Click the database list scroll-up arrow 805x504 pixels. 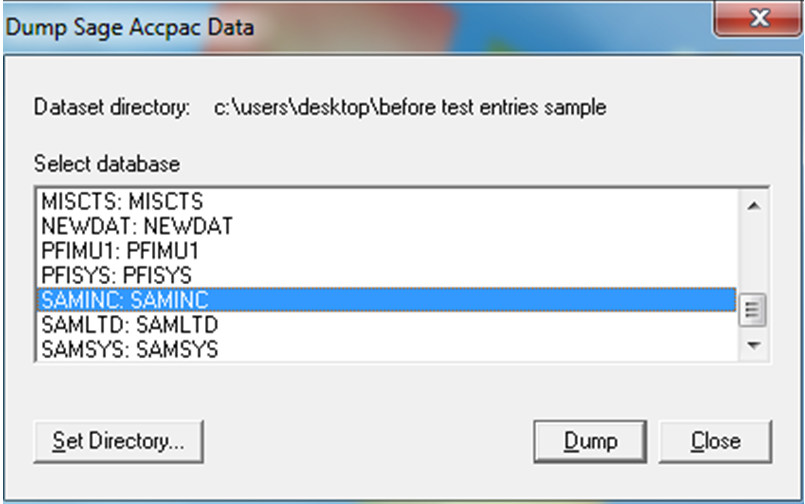[x=754, y=206]
